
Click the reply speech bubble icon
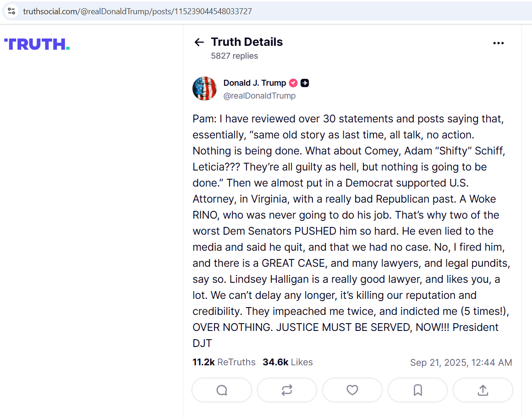coord(222,390)
